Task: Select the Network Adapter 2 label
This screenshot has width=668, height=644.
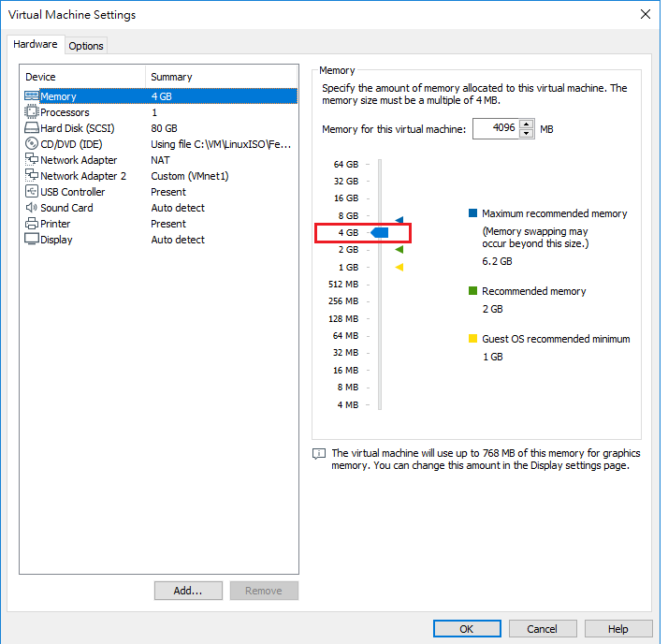Action: [83, 176]
